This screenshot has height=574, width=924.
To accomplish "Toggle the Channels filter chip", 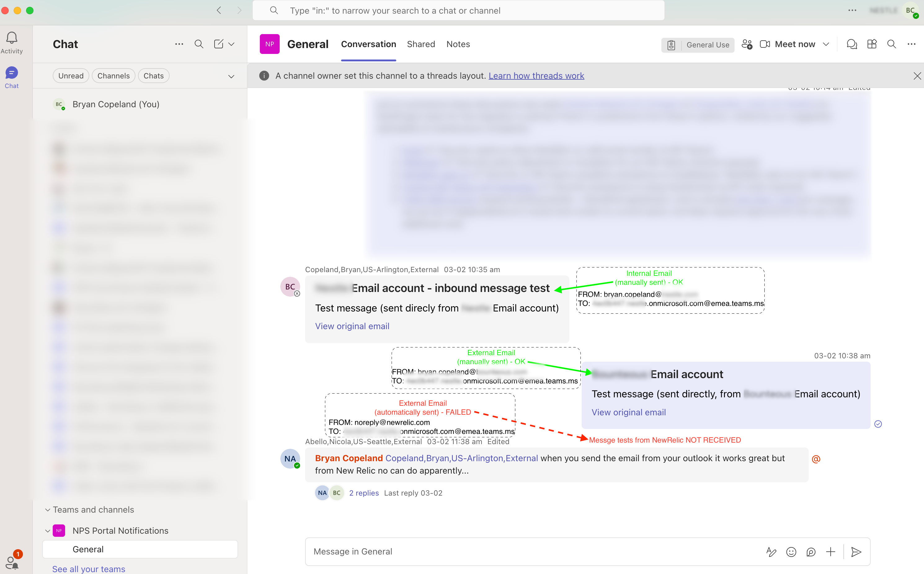I will click(x=113, y=76).
